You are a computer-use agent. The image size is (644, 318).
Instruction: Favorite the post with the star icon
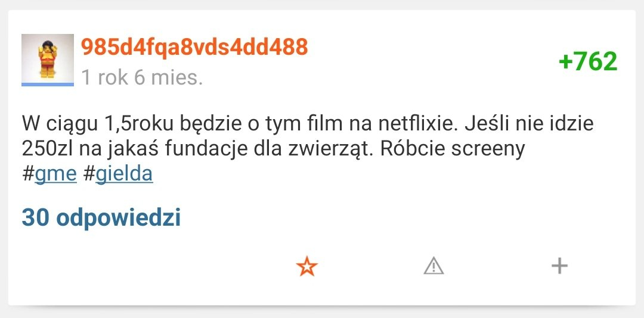pyautogui.click(x=307, y=267)
